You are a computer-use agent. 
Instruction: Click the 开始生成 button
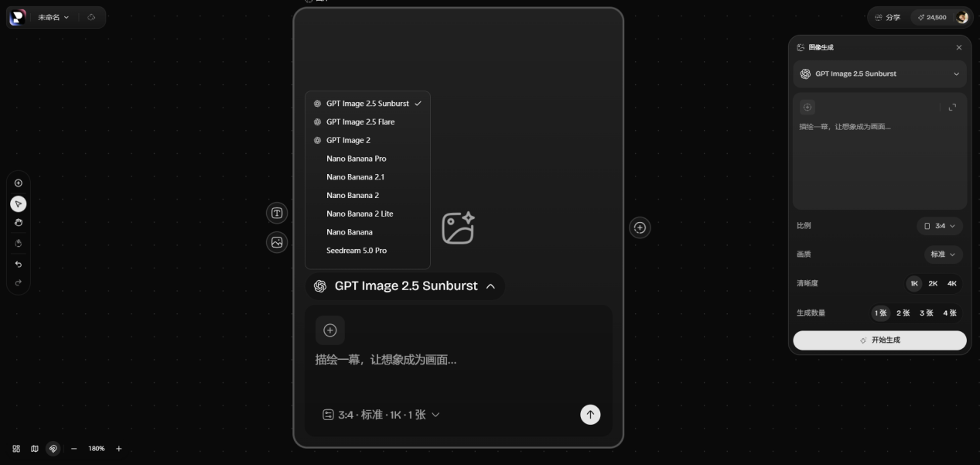tap(879, 340)
